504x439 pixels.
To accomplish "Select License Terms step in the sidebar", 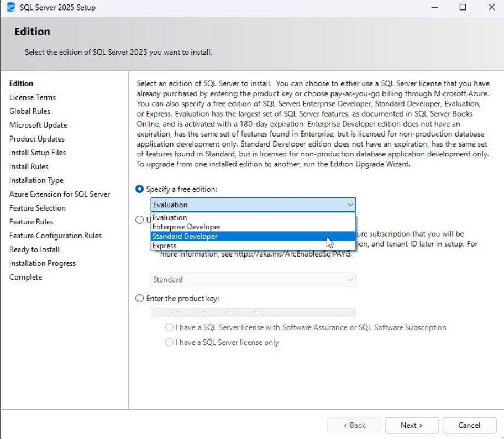I will [x=33, y=97].
